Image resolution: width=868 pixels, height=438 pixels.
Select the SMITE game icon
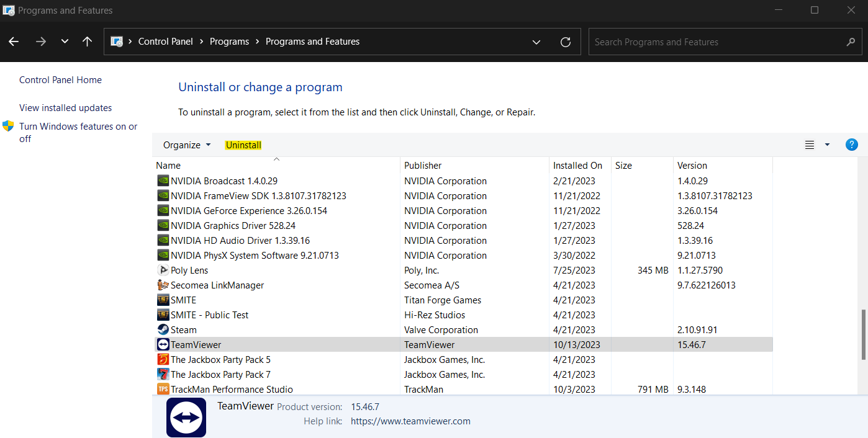162,300
